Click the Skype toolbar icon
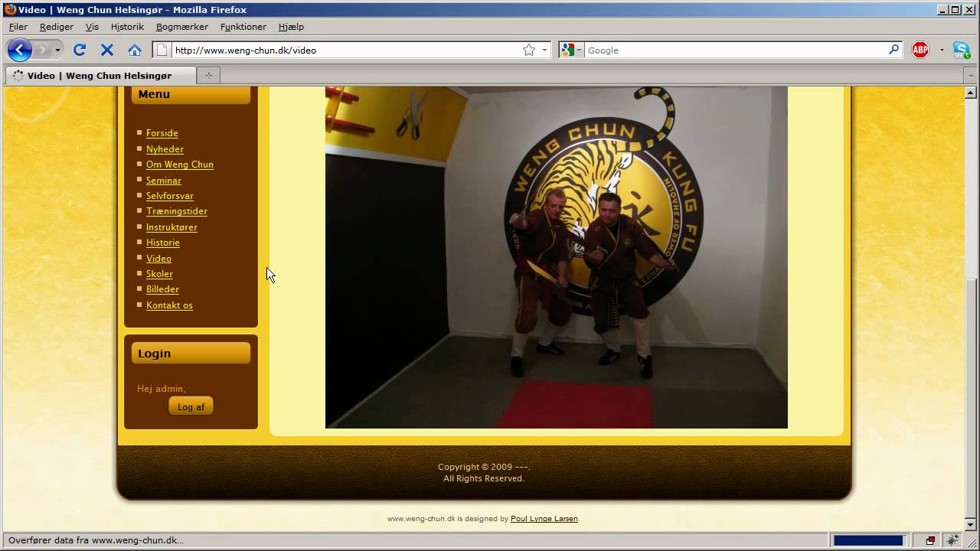This screenshot has height=551, width=980. click(x=962, y=50)
